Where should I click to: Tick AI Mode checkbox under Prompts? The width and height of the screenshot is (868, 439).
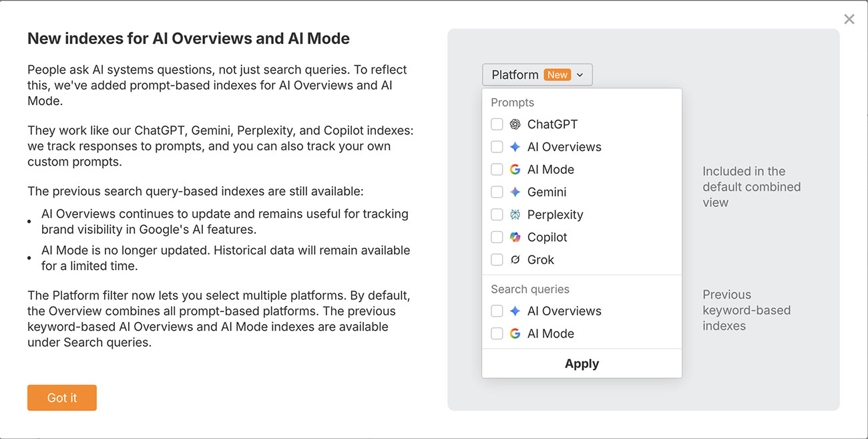(x=497, y=170)
